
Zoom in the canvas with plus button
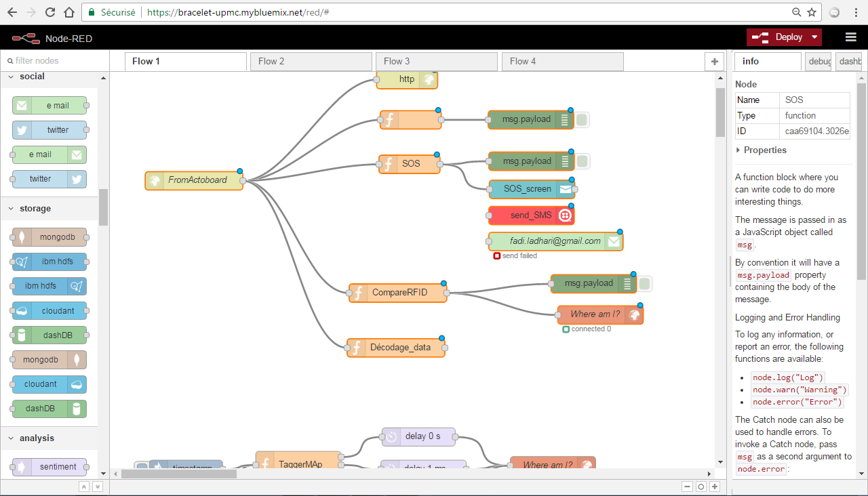pos(714,487)
